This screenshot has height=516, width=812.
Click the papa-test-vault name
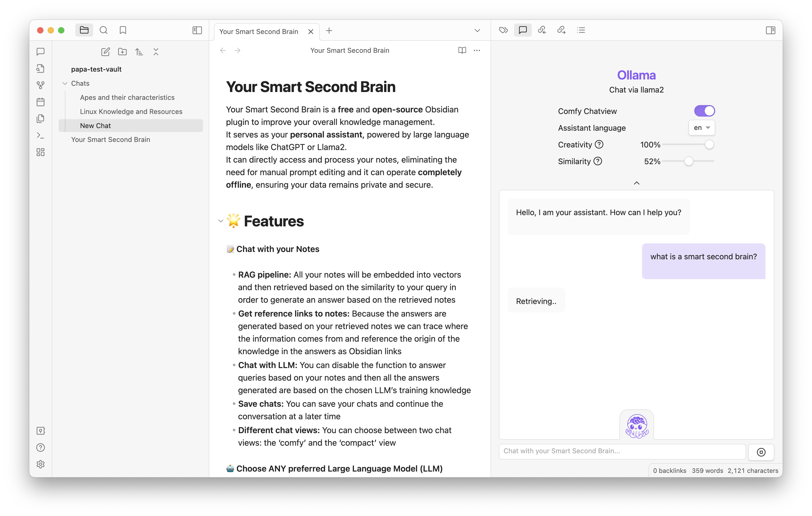click(x=96, y=69)
